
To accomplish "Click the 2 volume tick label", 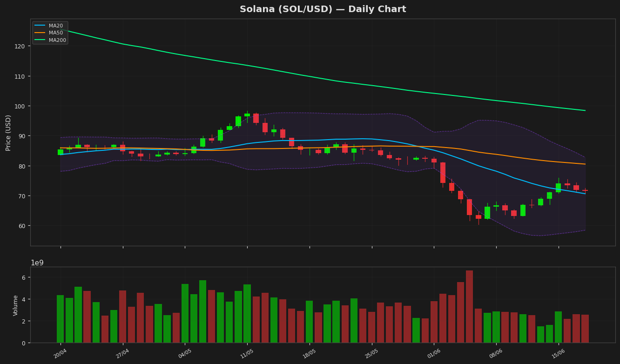I will coord(23,321).
